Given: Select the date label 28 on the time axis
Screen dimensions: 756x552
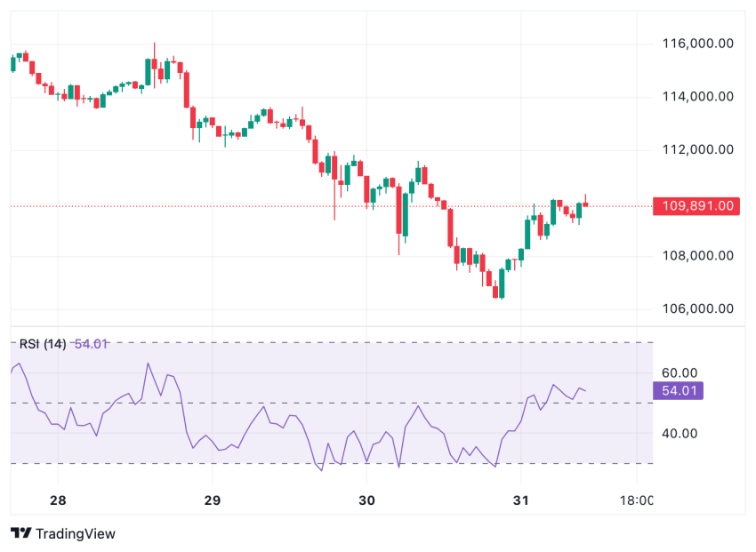Looking at the screenshot, I should [59, 500].
